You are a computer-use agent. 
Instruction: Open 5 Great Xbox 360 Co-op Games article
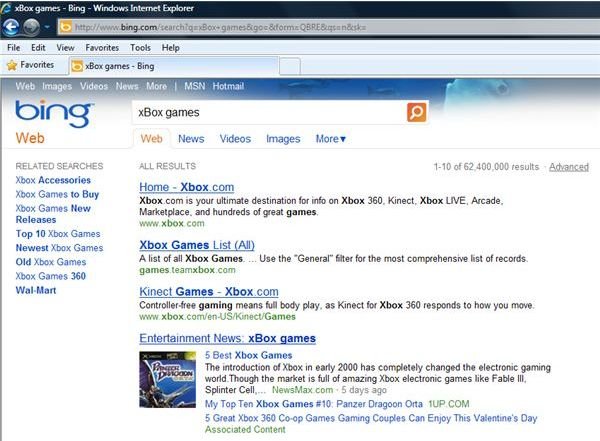tap(371, 418)
